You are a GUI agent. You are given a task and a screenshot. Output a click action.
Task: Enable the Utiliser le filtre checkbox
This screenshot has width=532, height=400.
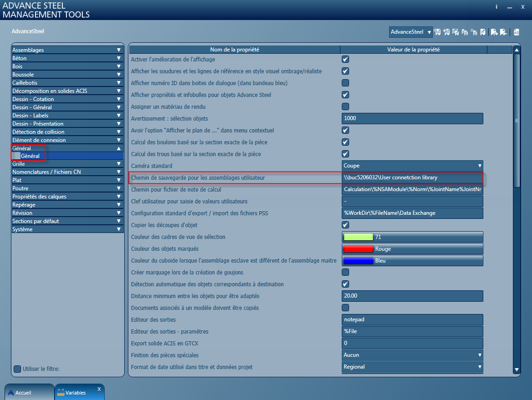(17, 369)
